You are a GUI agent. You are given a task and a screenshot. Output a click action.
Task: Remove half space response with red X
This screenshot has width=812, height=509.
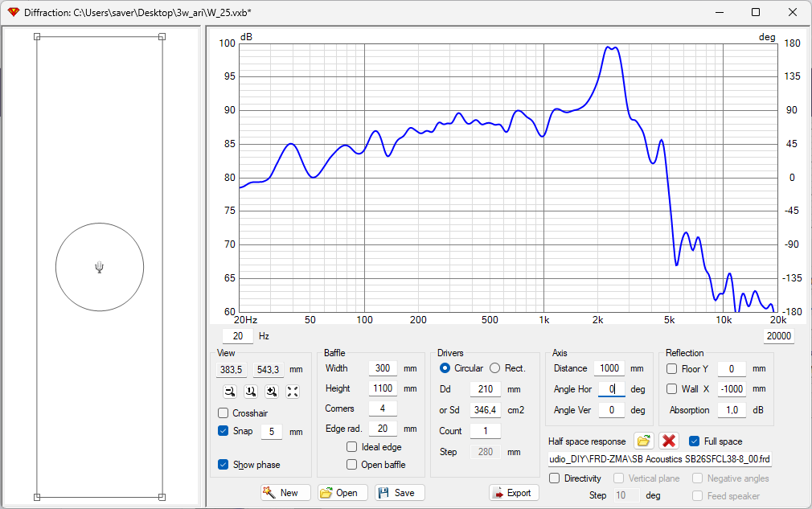(669, 441)
